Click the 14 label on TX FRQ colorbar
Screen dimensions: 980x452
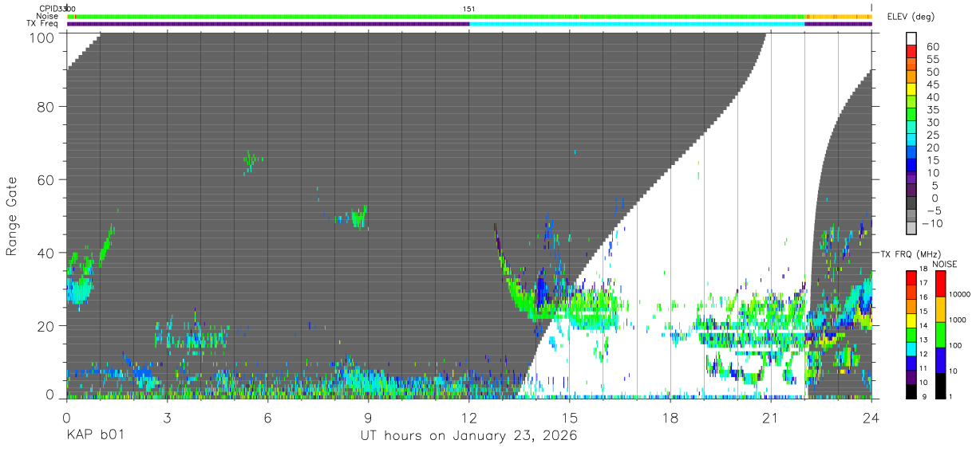tap(923, 325)
